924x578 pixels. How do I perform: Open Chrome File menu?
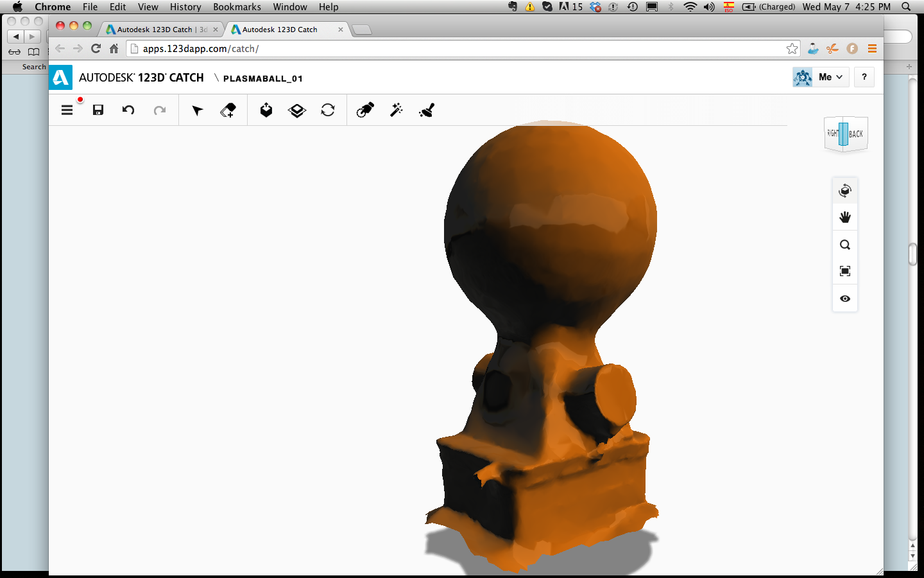(90, 6)
